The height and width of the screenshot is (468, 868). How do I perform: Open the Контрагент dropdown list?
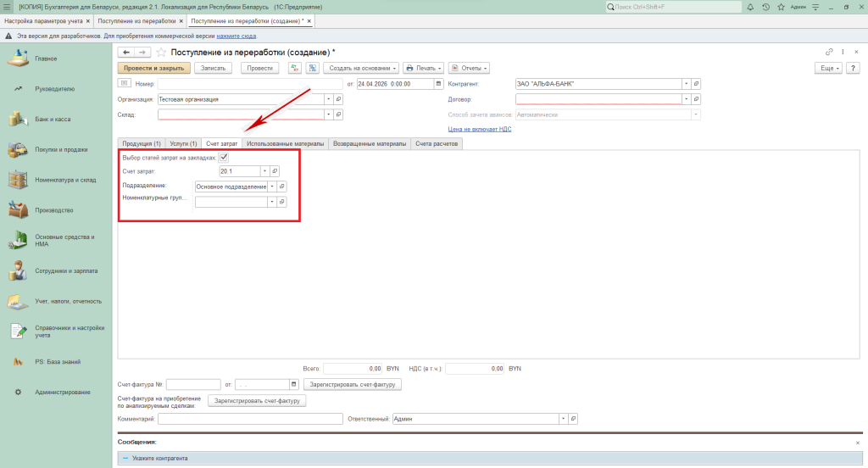tap(685, 84)
